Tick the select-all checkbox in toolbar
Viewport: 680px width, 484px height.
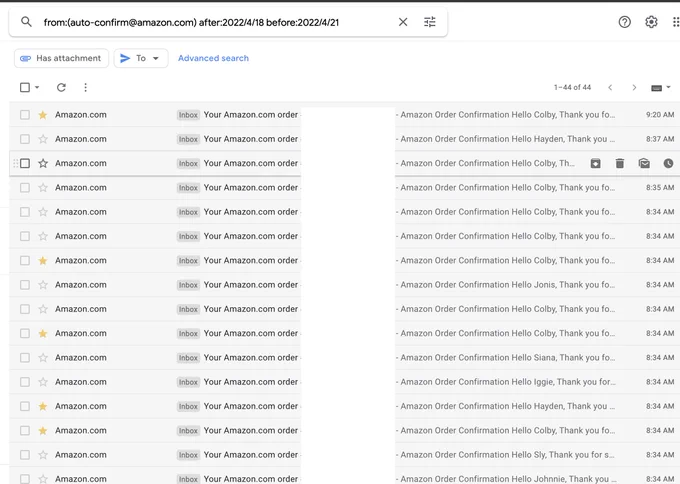(25, 88)
